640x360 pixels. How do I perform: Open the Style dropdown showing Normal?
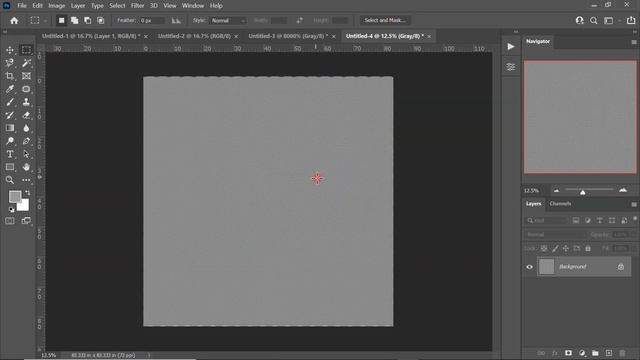coord(228,20)
